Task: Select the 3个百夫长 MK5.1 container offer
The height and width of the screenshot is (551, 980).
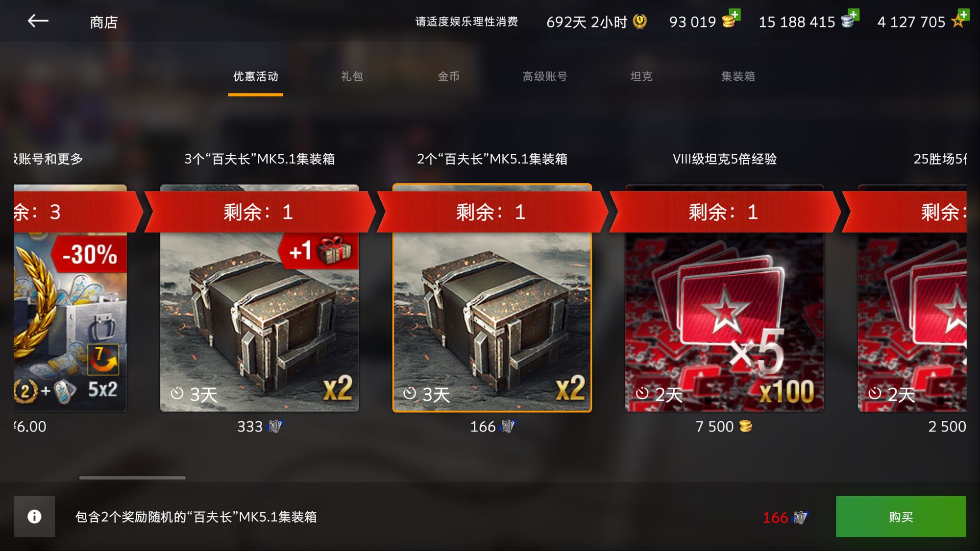Action: pos(260,298)
